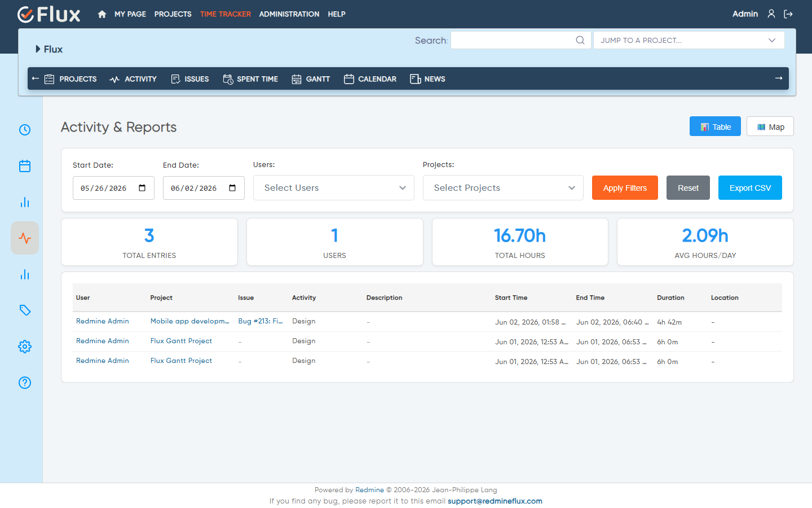The width and height of the screenshot is (812, 508).
Task: Open HELP top menu
Action: pyautogui.click(x=337, y=14)
